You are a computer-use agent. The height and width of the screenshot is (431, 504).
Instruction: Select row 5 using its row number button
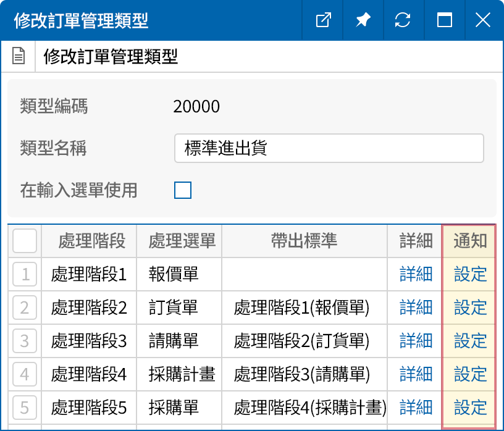pyautogui.click(x=24, y=408)
